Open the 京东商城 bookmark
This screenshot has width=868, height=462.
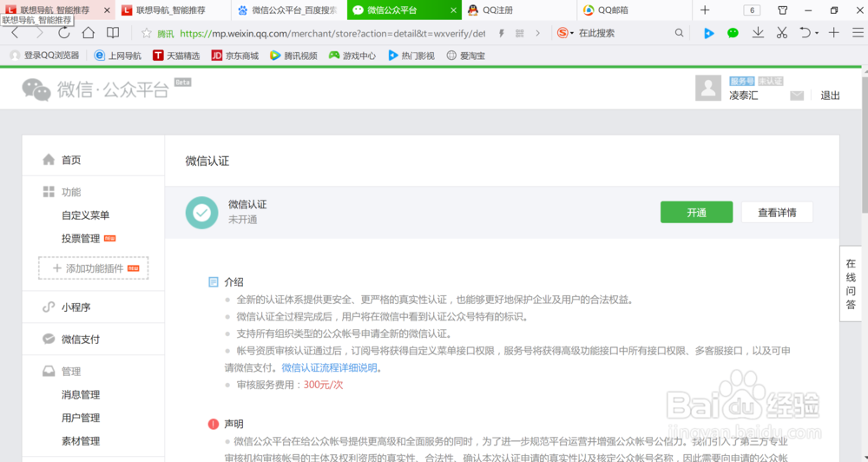[235, 56]
